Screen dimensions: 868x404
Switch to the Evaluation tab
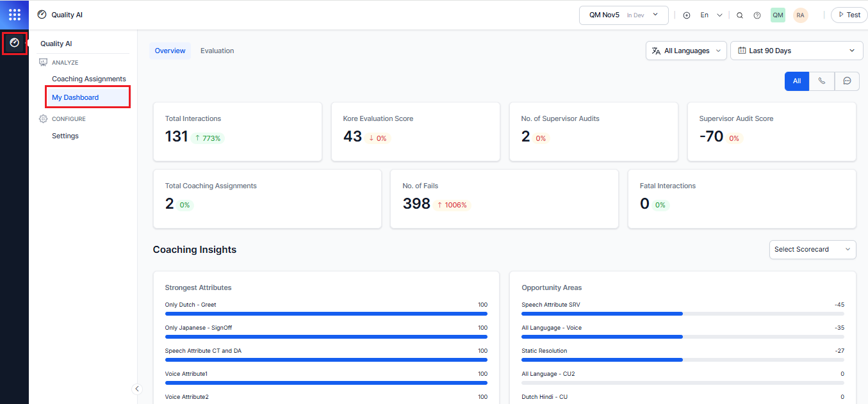click(x=217, y=50)
